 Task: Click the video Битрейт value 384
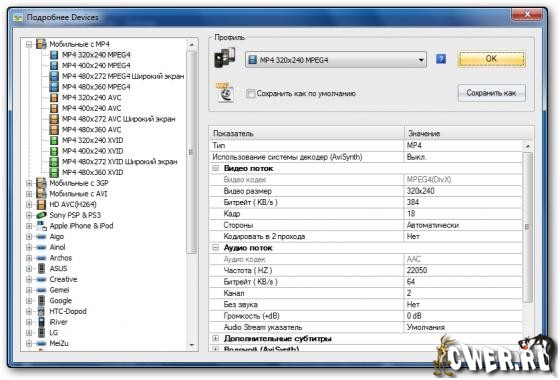[412, 202]
